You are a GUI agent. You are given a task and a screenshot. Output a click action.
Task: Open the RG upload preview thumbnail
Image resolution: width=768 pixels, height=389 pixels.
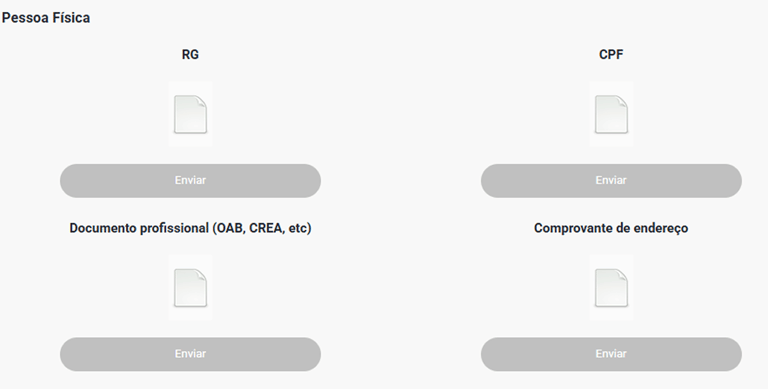tap(191, 114)
